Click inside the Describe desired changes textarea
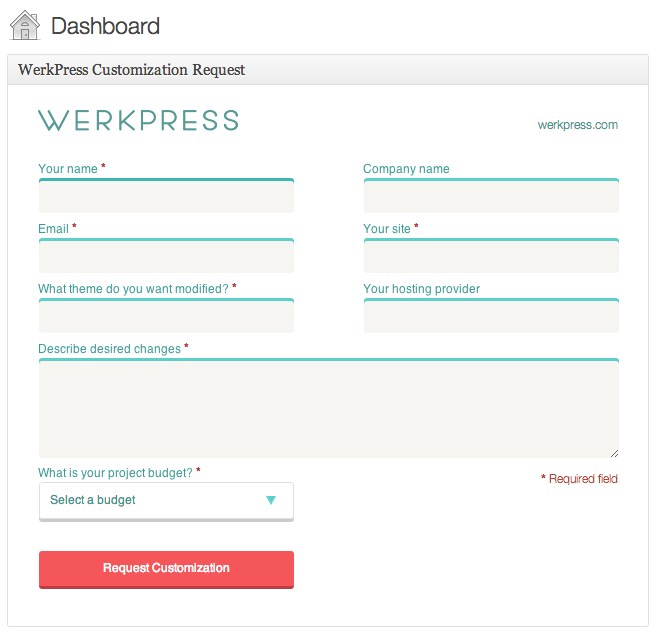657x642 pixels. coord(329,408)
